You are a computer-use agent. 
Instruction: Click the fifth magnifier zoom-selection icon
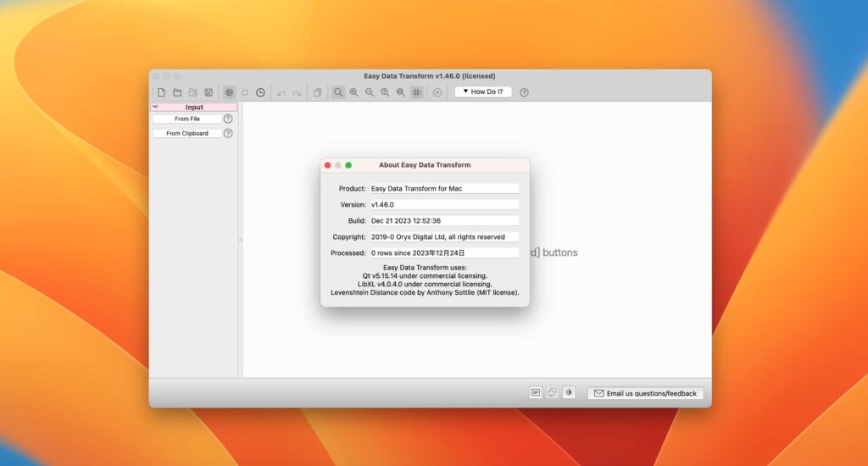coord(400,92)
